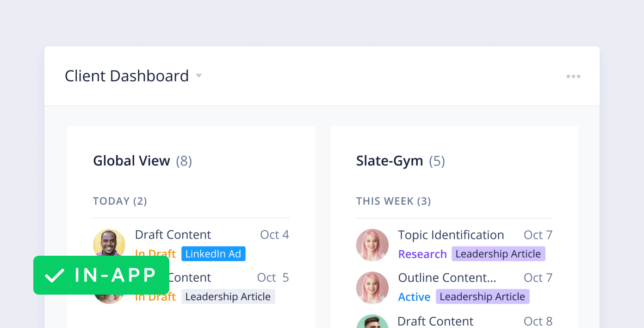Open the Research status label
Viewport: 644px width, 328px height.
point(422,254)
